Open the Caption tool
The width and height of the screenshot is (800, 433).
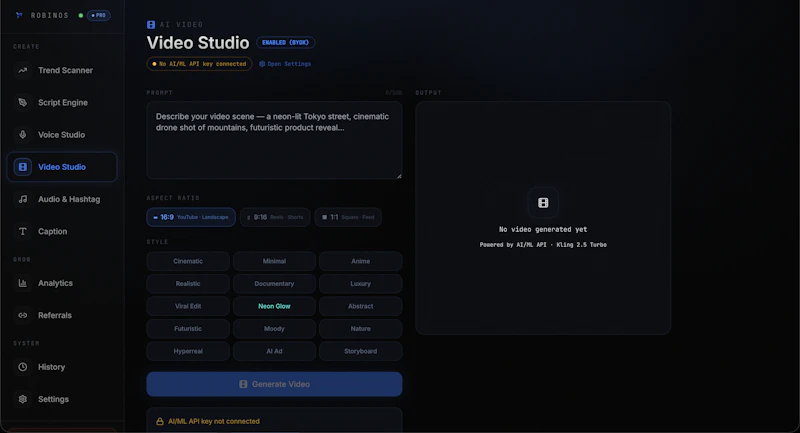point(62,231)
